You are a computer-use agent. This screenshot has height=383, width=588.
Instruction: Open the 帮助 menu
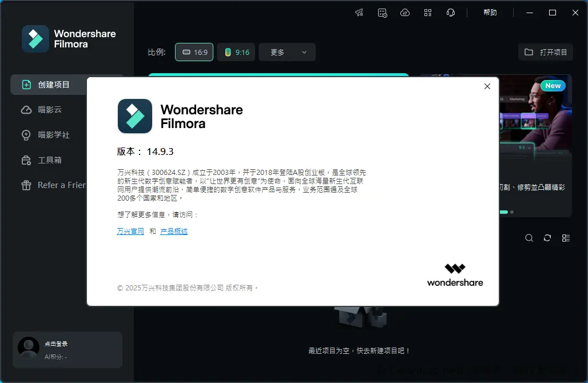pyautogui.click(x=490, y=13)
